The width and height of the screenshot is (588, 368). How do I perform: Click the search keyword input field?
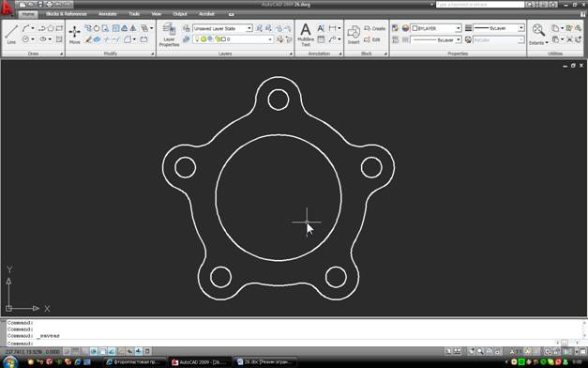[x=479, y=5]
